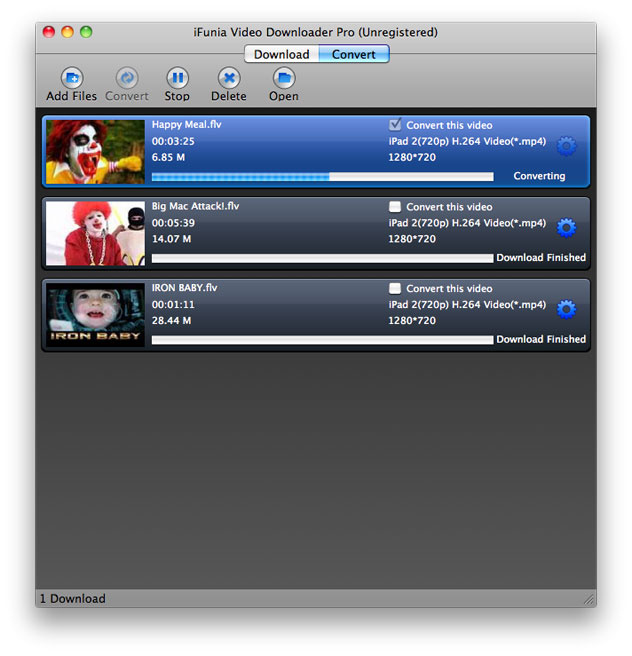Click the 1280*720 resolution for IRON BABY.flv
Screen dimensions: 632x656
click(x=412, y=320)
